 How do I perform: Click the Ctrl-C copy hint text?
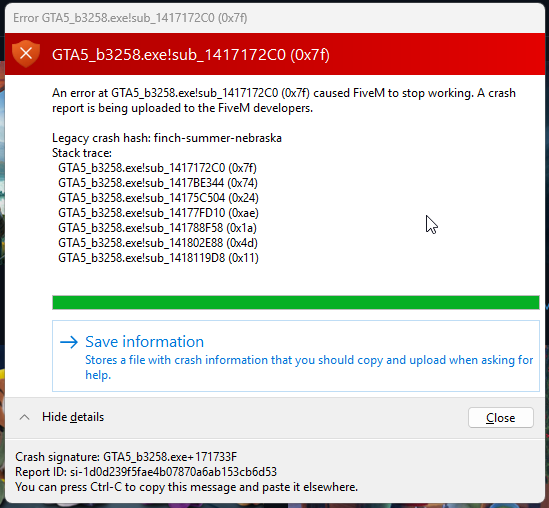point(187,487)
